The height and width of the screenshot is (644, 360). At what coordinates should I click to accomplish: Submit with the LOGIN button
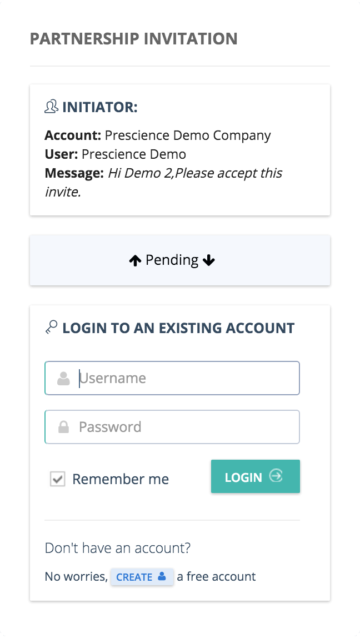coord(256,476)
